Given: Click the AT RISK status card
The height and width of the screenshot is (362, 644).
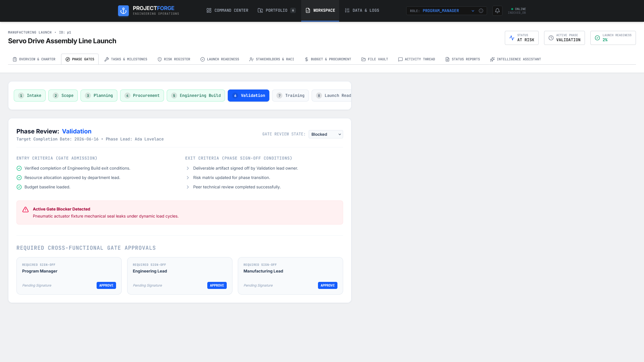Looking at the screenshot, I should [x=522, y=38].
